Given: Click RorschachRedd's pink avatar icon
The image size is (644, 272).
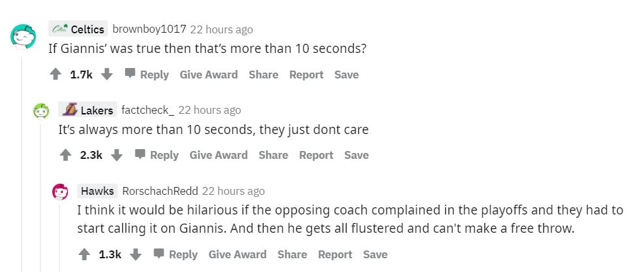Looking at the screenshot, I should point(60,192).
